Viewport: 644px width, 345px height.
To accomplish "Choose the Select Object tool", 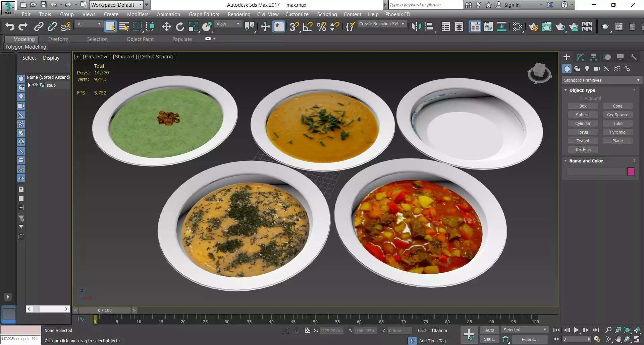I will point(110,27).
